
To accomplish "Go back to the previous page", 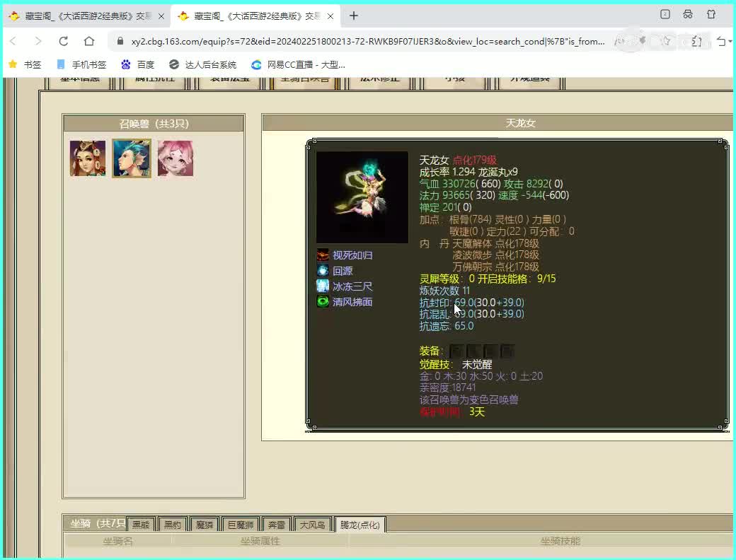I will (x=13, y=41).
